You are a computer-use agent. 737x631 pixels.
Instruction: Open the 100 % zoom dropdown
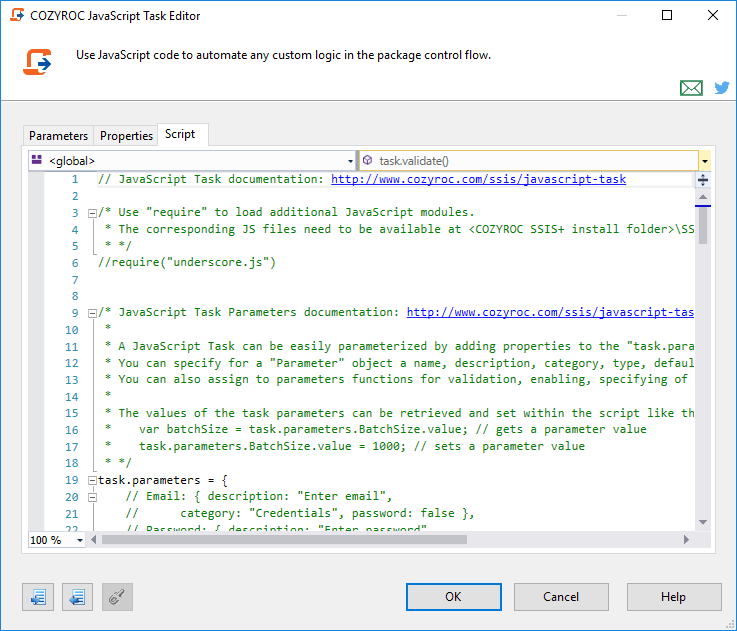56,540
